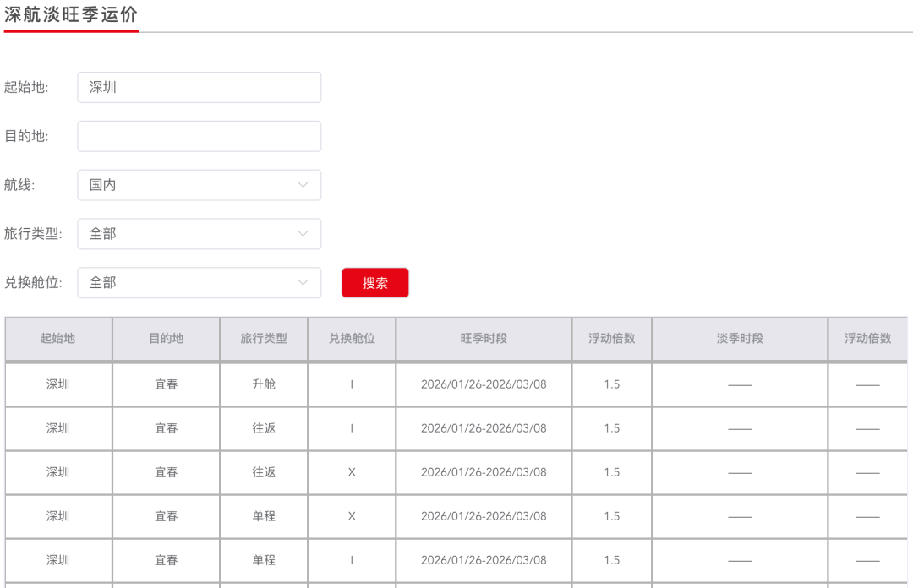
Task: Click the 深航淡旺季运价 tab heading
Action: point(71,14)
